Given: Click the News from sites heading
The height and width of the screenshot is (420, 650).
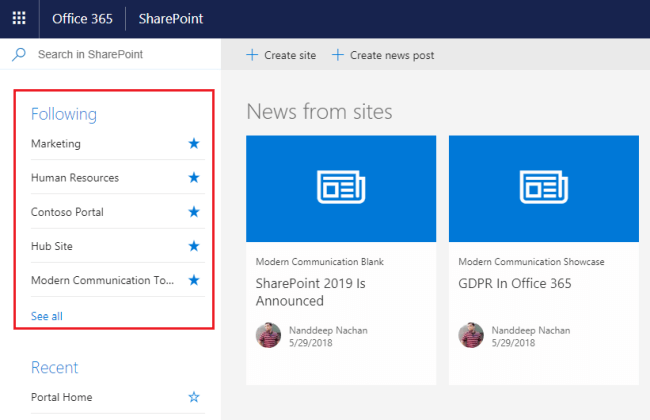Looking at the screenshot, I should point(319,112).
